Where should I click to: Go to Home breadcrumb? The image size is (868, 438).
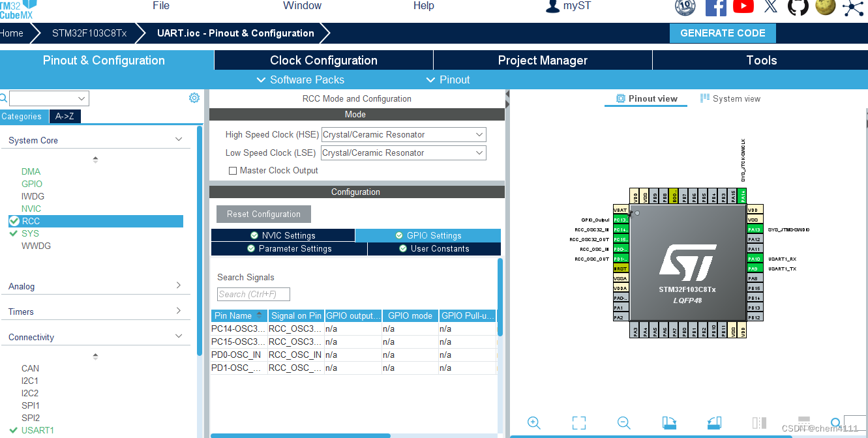tap(11, 33)
